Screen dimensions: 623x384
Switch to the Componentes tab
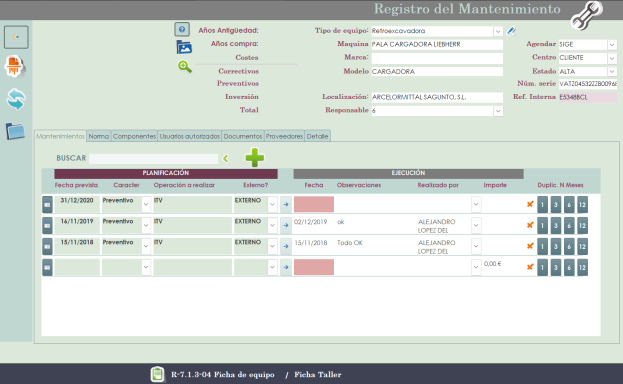134,136
